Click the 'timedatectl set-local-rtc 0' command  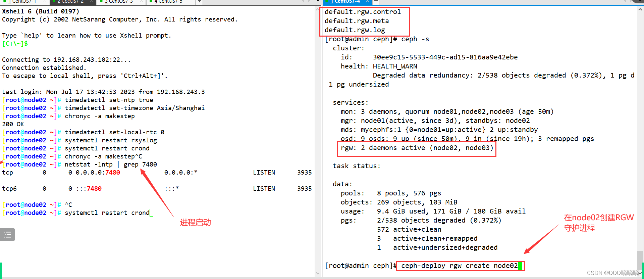click(x=114, y=132)
